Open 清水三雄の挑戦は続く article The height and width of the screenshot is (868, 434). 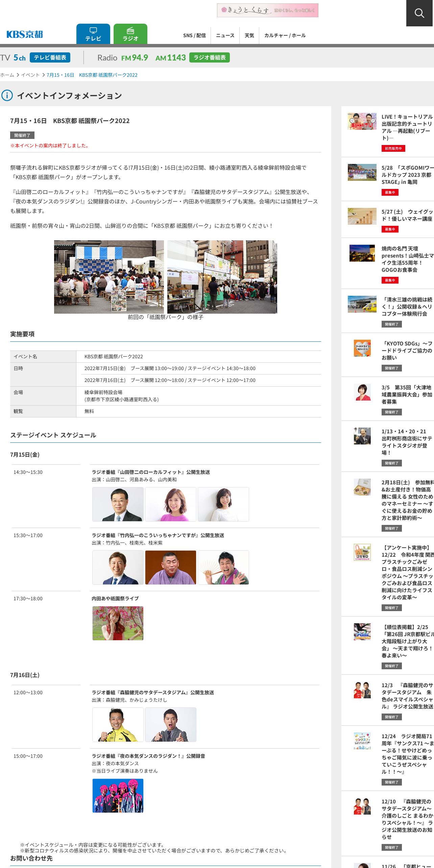[407, 307]
